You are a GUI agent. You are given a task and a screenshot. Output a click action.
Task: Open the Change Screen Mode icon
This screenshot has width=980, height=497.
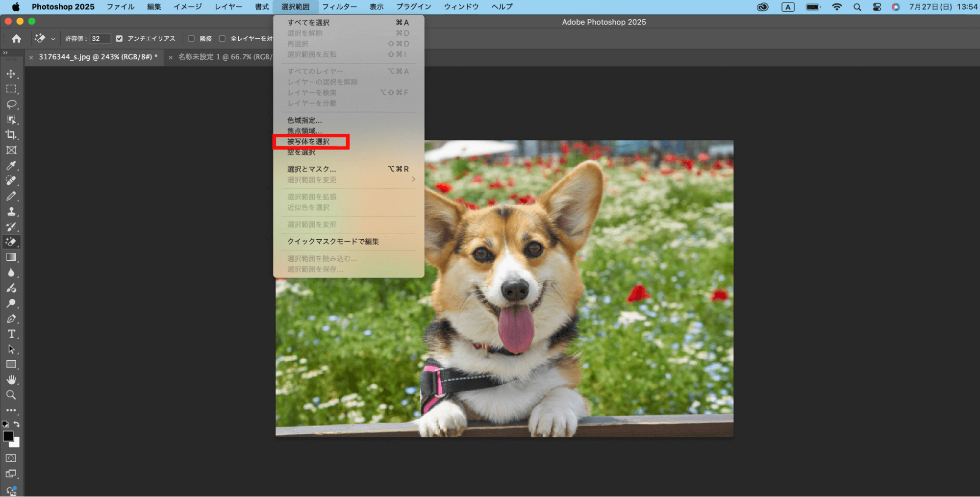tap(11, 473)
